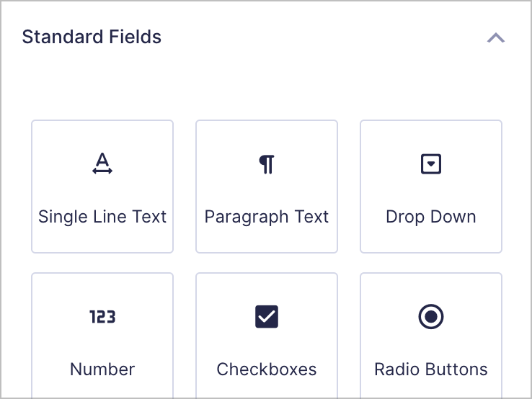Click the 'Checkboxes' label text
532x399 pixels.
(x=267, y=369)
